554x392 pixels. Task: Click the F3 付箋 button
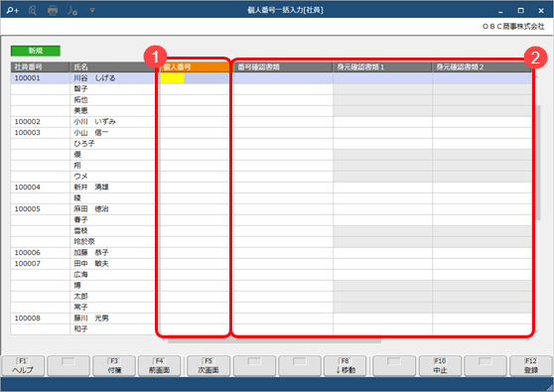pos(114,366)
